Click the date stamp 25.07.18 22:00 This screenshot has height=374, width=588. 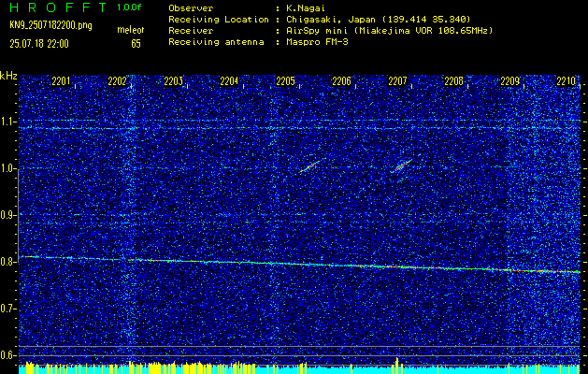[39, 44]
